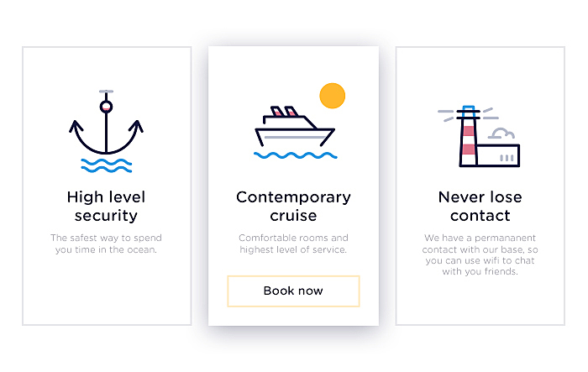
Task: Click the Book now button
Action: tap(293, 291)
